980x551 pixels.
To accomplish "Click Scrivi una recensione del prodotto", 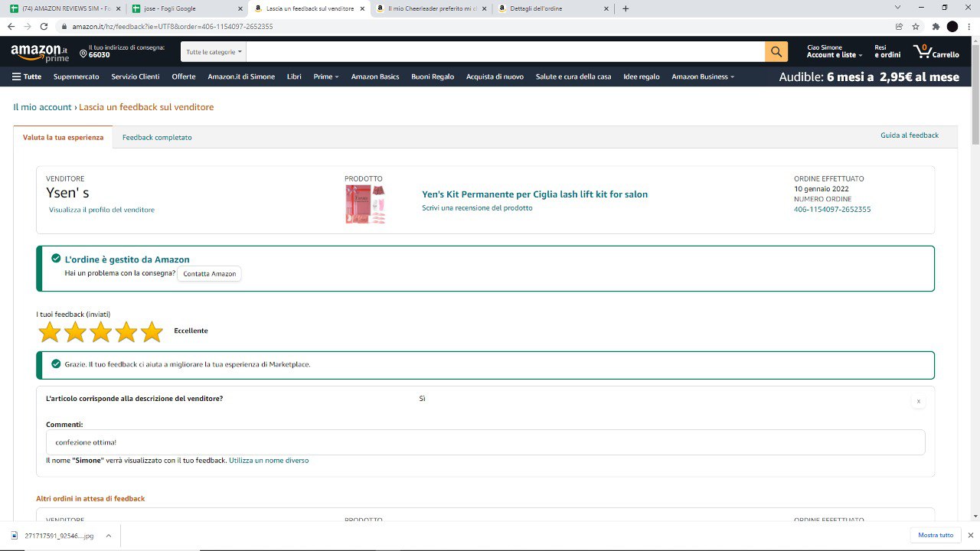I will (477, 208).
